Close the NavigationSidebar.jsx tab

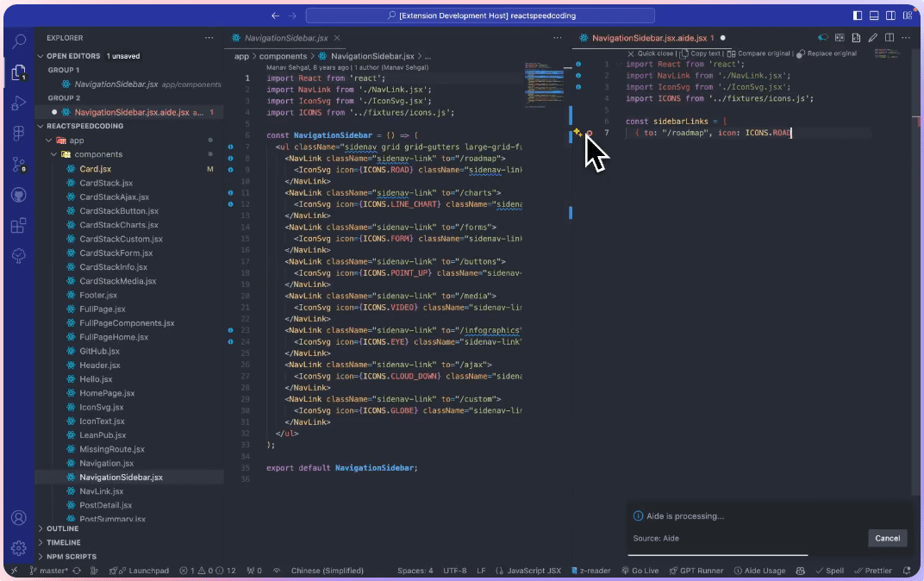click(337, 38)
